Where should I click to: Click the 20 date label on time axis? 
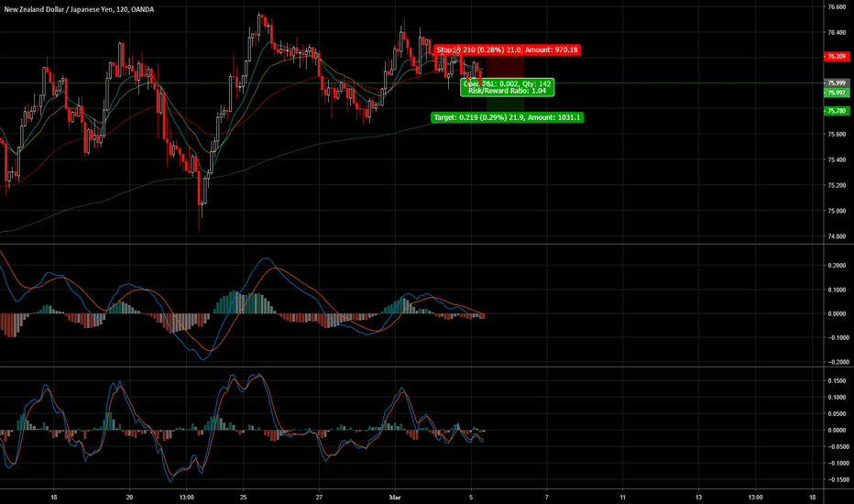(x=129, y=497)
